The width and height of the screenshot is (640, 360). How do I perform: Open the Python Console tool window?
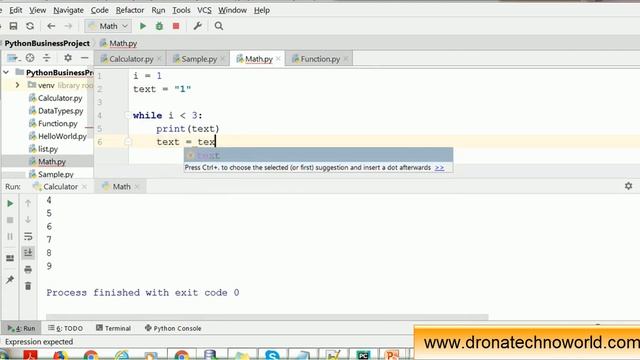point(173,328)
